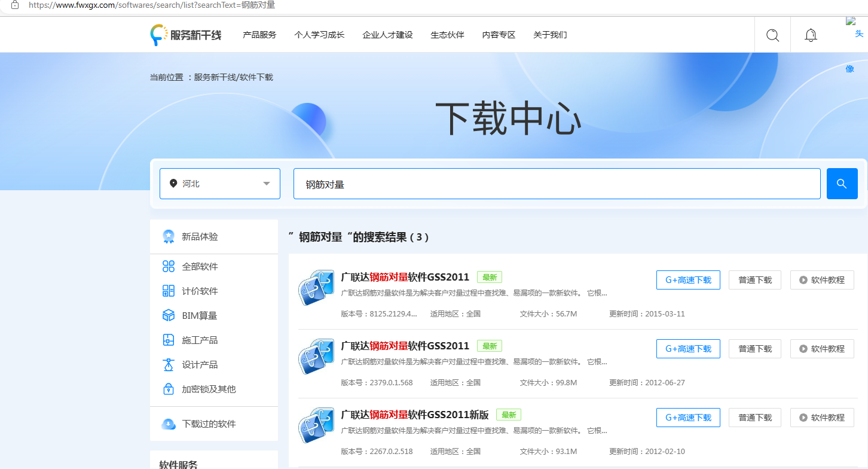Open 软件教程 for the 99.8M version
Viewport: 868px width, 469px height.
coord(822,349)
